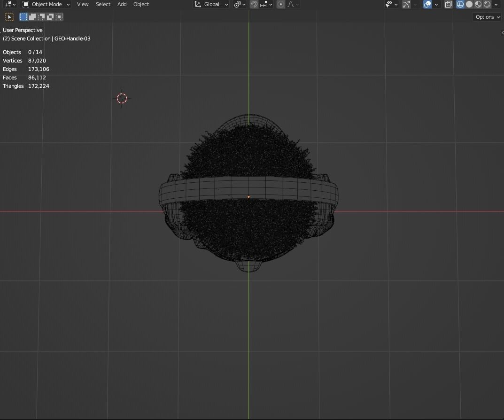Toggle proportional editing
504x420 pixels.
(x=281, y=4)
